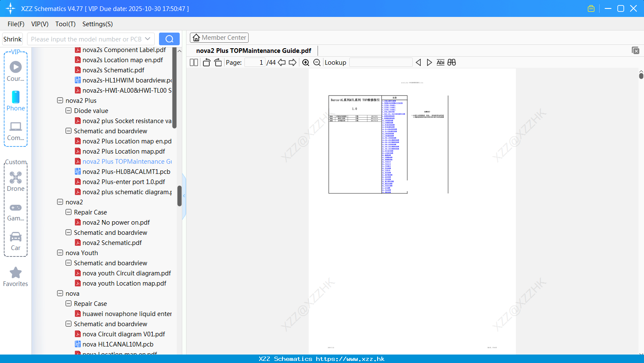
Task: Collapse nova Youth Schematic and boardview
Action: pos(69,263)
